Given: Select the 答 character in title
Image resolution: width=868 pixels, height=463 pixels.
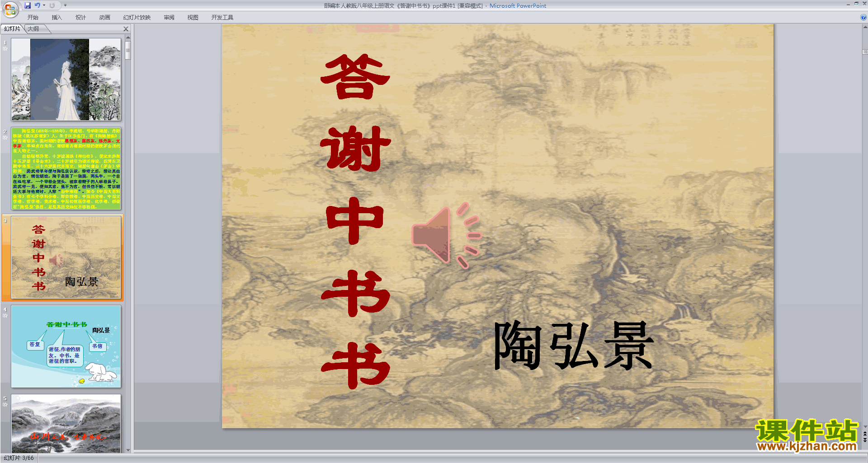Looking at the screenshot, I should tap(356, 77).
